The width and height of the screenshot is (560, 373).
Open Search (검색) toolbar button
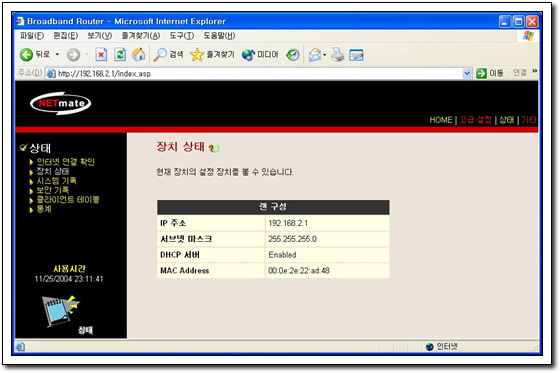[x=168, y=55]
